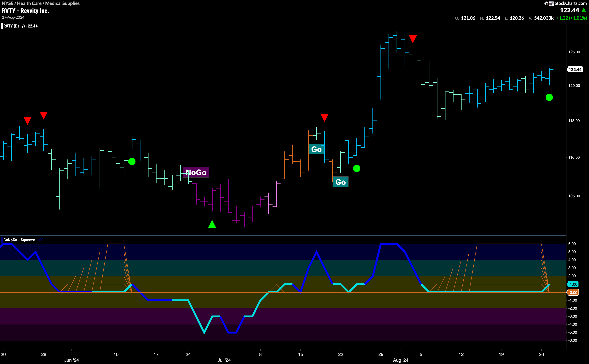
Task: Click the green up-triangle marker near late June
Action: tap(212, 224)
